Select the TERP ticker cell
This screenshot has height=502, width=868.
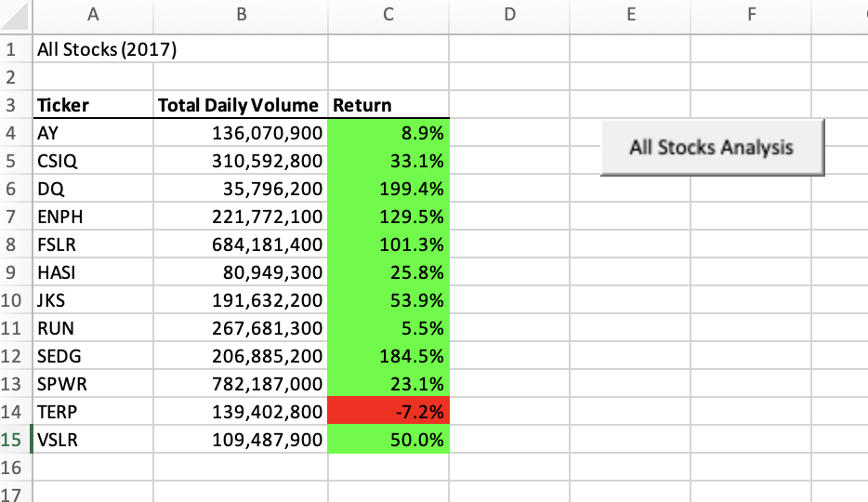(x=93, y=412)
